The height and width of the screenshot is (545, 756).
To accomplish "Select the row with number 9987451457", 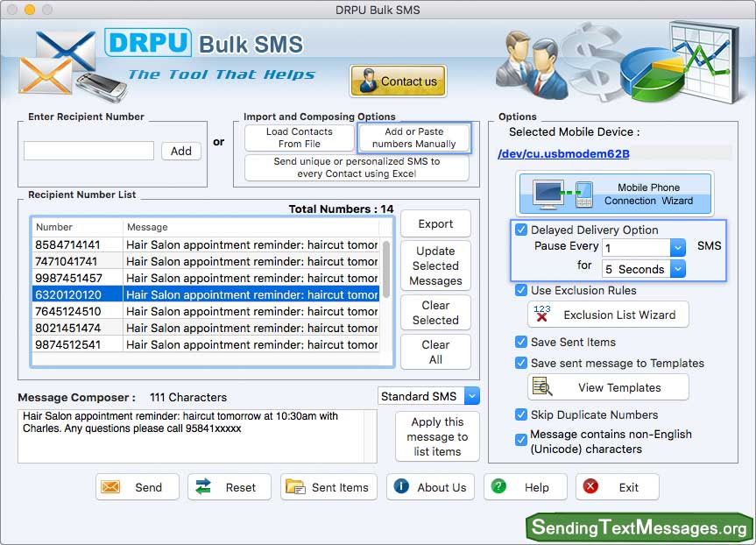I will pyautogui.click(x=206, y=279).
